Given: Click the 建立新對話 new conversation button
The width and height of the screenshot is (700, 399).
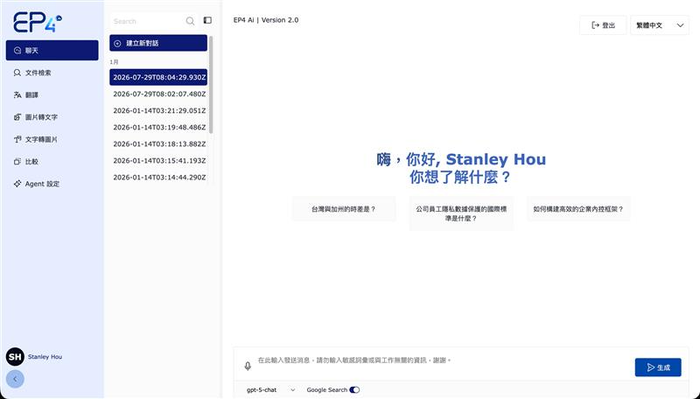Looking at the screenshot, I should (158, 43).
